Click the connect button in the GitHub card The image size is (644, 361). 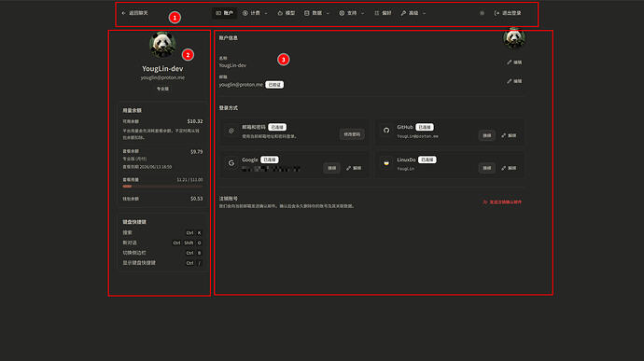[486, 135]
